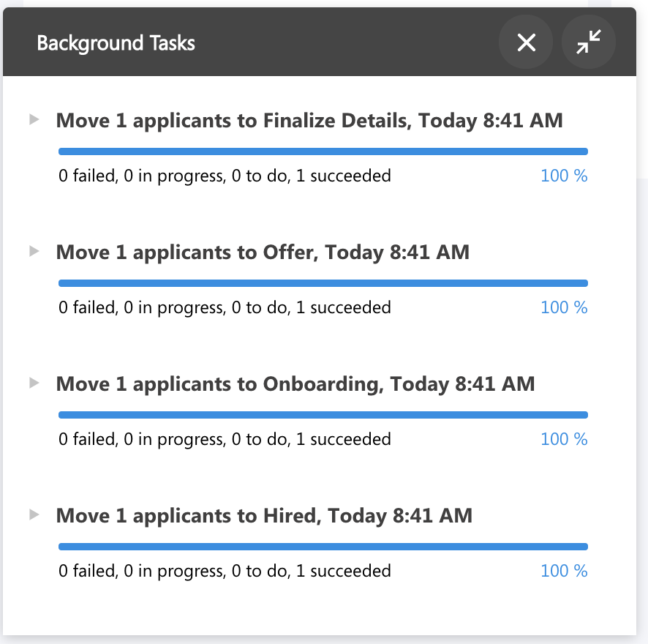
Task: Expand the Onboarding task disclosure triangle
Action: coord(34,383)
